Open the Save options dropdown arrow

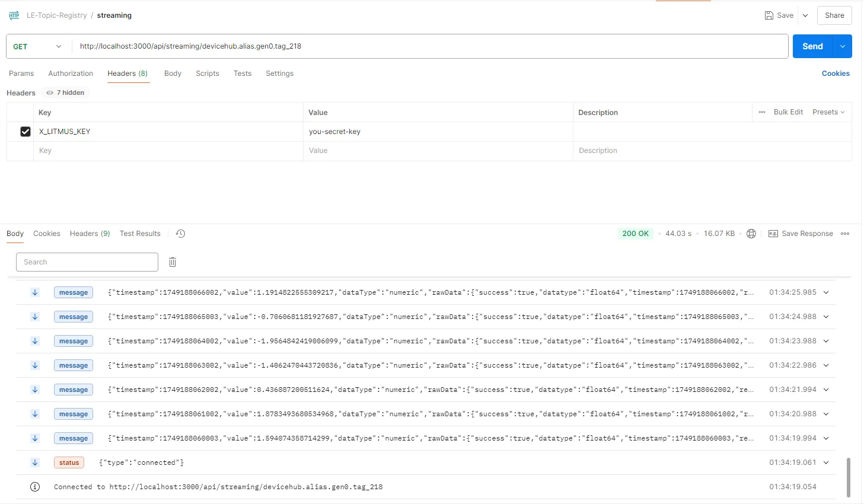coord(805,15)
